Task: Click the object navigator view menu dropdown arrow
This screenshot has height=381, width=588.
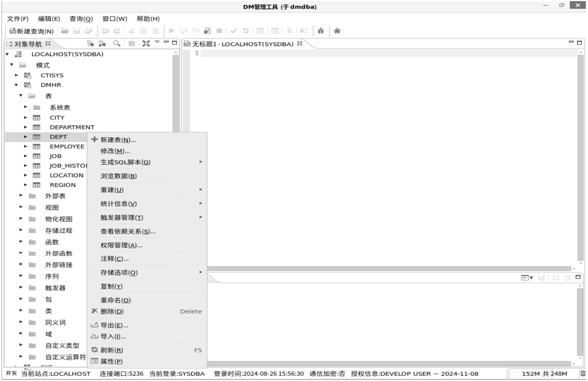Action: point(157,42)
